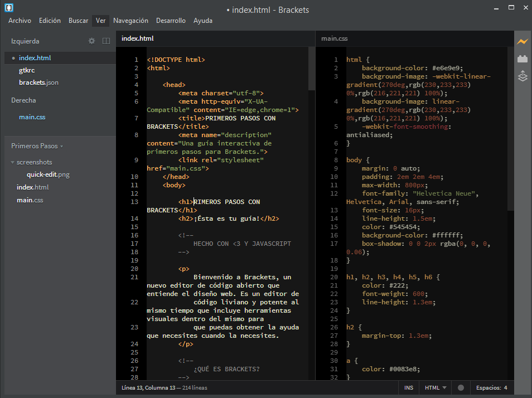Screen dimensions: 532x398
Task: Select index.html in Izquierda working files
Action: coord(60,58)
